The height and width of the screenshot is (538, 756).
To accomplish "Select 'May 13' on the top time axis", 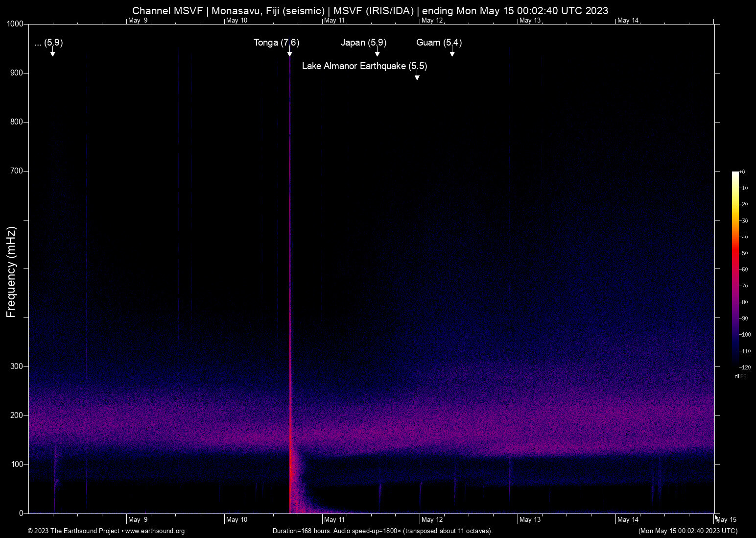I will click(x=531, y=21).
